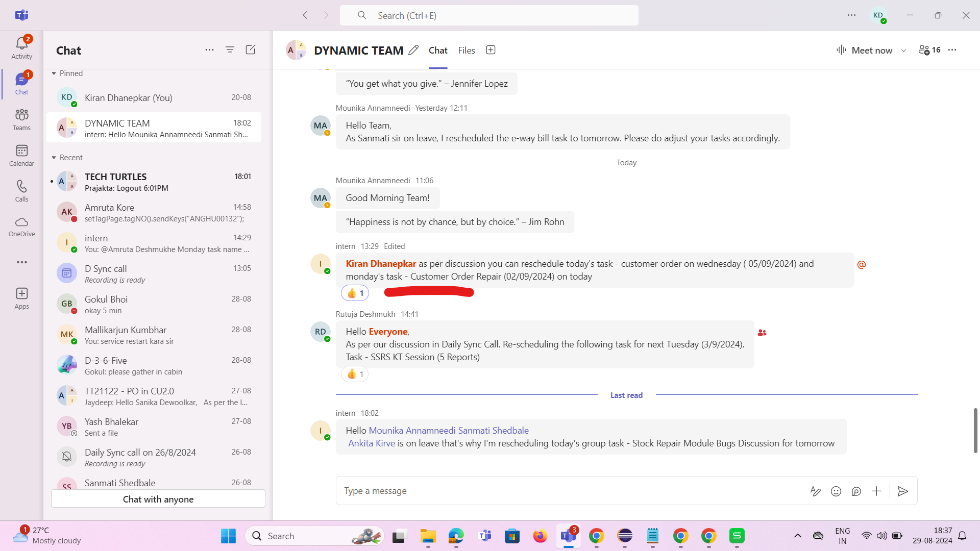
Task: Click plus icon for more compose actions
Action: [x=876, y=491]
